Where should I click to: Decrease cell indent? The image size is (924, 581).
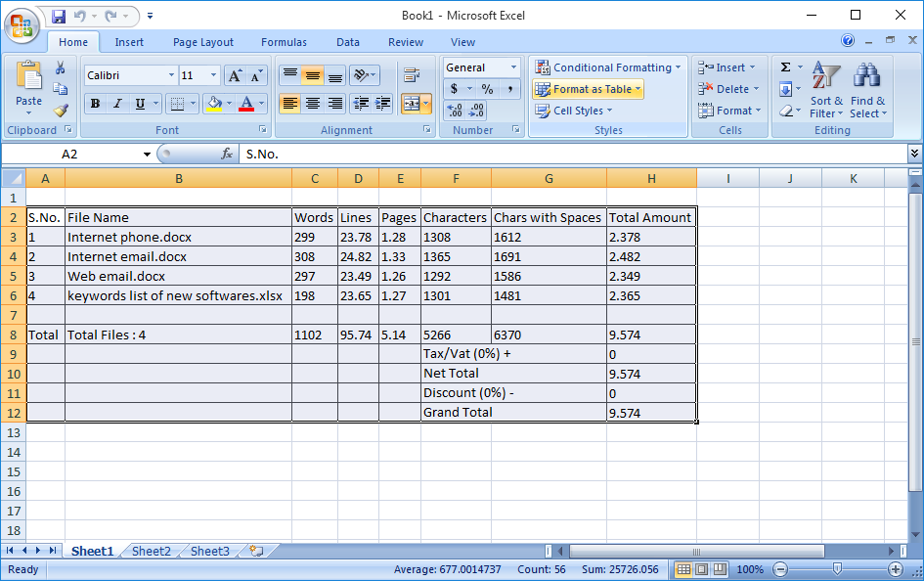click(361, 104)
